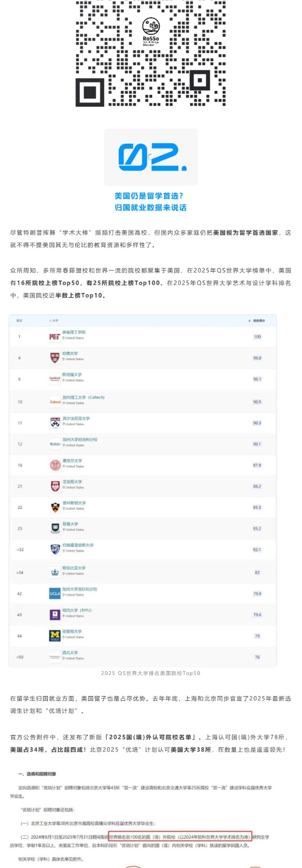Click the UCLA blue logo
The width and height of the screenshot is (302, 868).
pos(55,593)
